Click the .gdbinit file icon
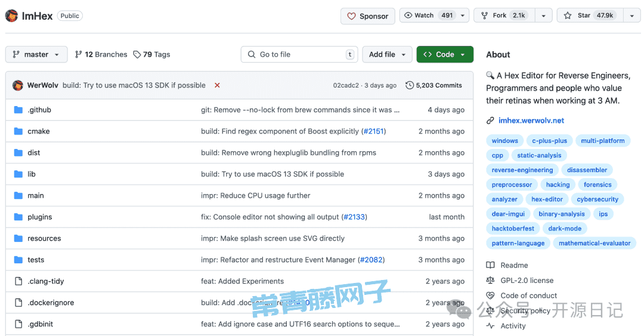This screenshot has height=336, width=644. [18, 323]
